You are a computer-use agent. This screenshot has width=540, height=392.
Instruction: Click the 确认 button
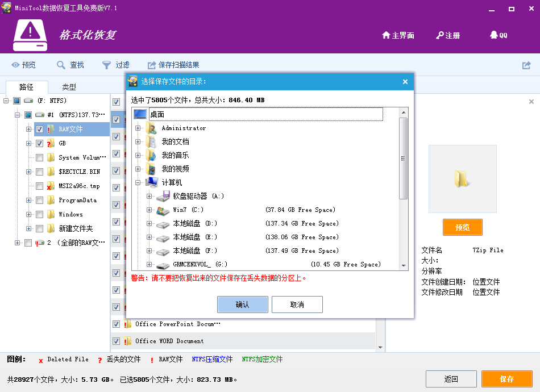coord(243,305)
